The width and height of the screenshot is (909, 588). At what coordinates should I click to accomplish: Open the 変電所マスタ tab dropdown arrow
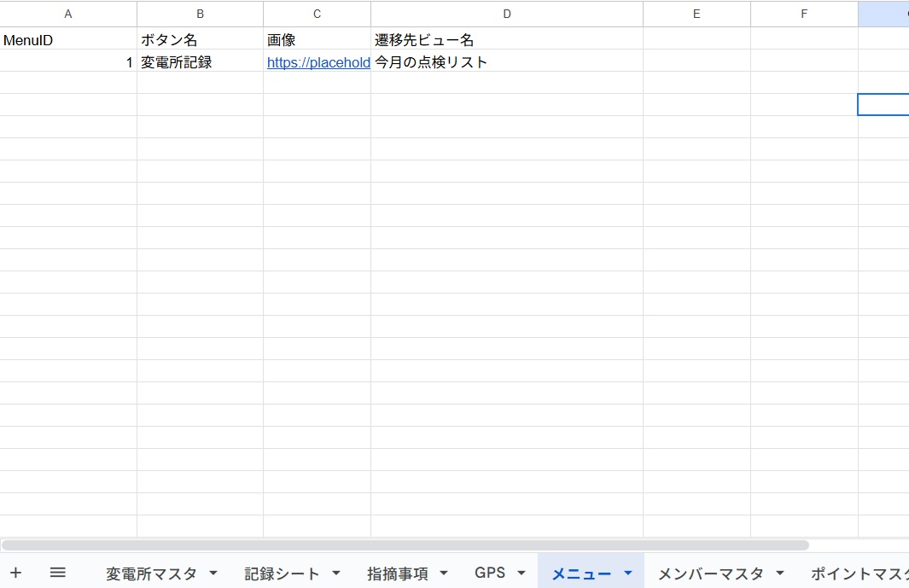tap(213, 573)
